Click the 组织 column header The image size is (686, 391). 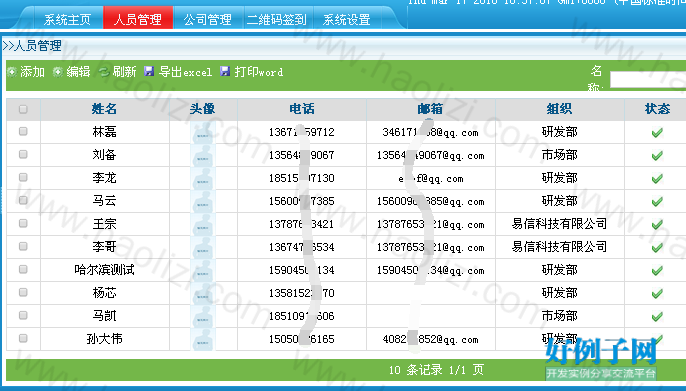pos(560,109)
